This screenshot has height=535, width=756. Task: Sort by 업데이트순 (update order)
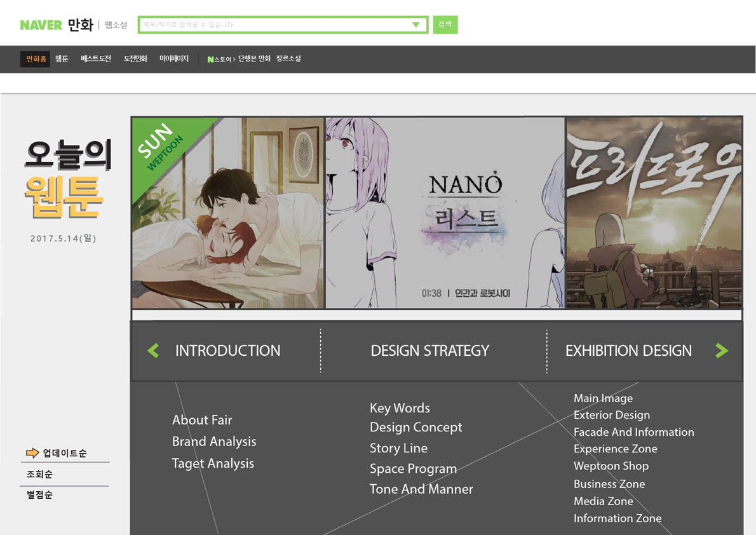tap(65, 453)
